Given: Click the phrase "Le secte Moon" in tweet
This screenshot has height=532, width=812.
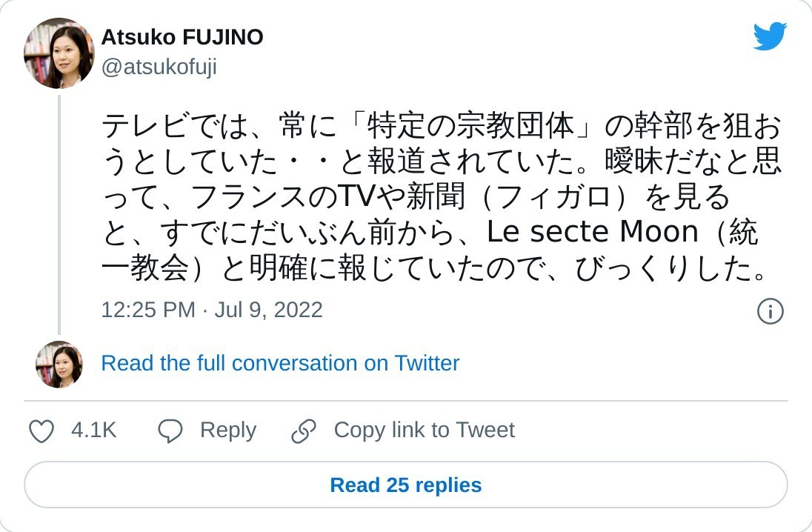Looking at the screenshot, I should [x=593, y=233].
